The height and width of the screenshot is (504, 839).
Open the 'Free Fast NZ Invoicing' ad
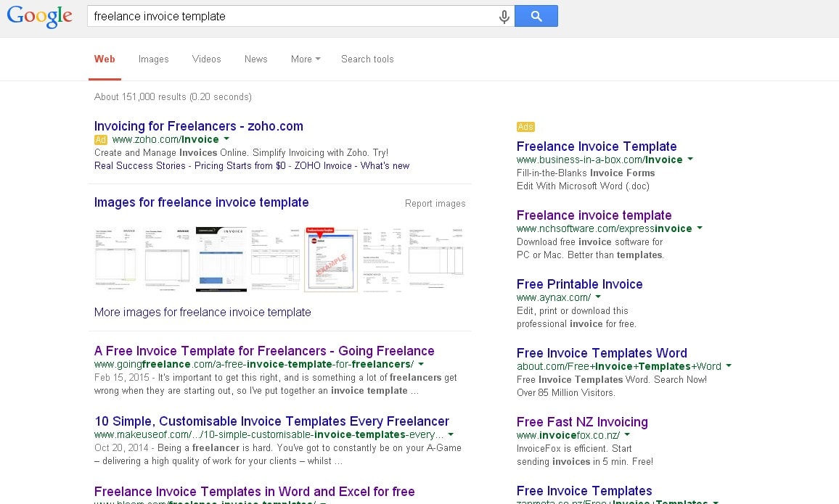[x=582, y=422]
